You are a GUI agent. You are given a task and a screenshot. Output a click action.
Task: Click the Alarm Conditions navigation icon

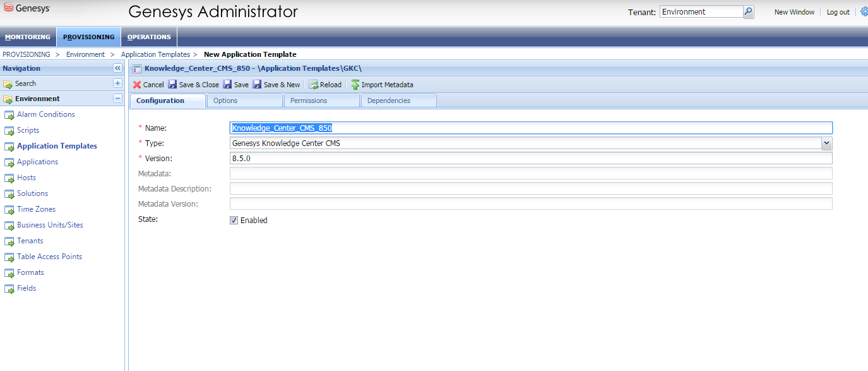[9, 115]
